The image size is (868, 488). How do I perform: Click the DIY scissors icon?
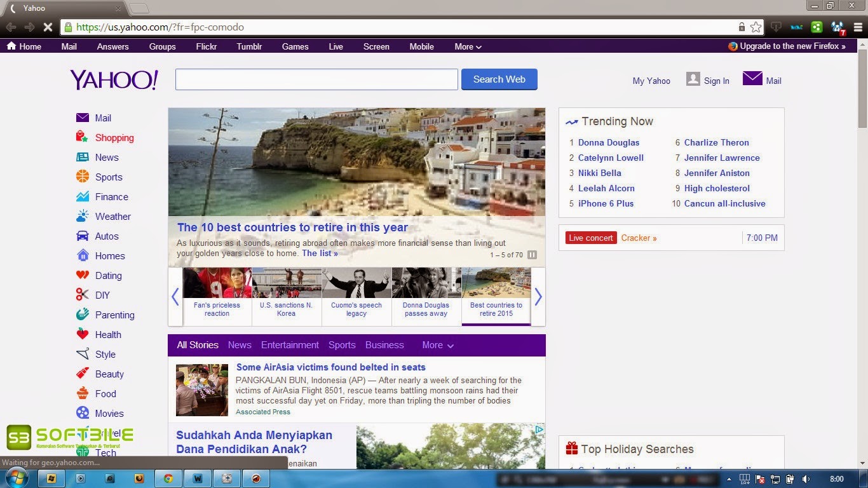pos(83,295)
